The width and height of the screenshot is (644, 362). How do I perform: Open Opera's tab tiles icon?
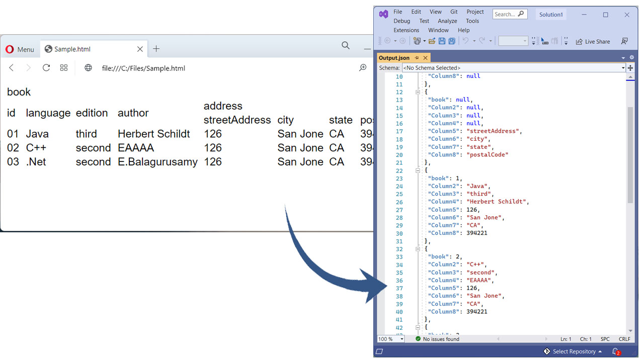(63, 67)
